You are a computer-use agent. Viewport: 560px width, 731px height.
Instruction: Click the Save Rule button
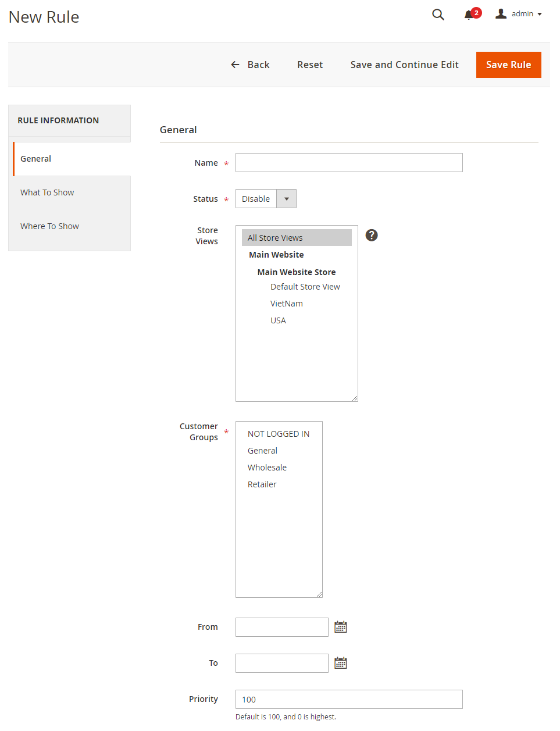pyautogui.click(x=508, y=65)
